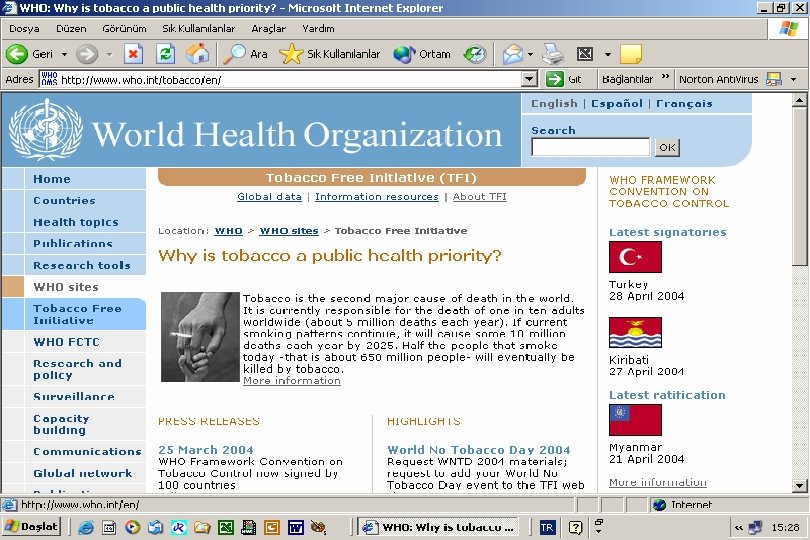Click the black-and-white X box toolbar icon

click(x=585, y=54)
